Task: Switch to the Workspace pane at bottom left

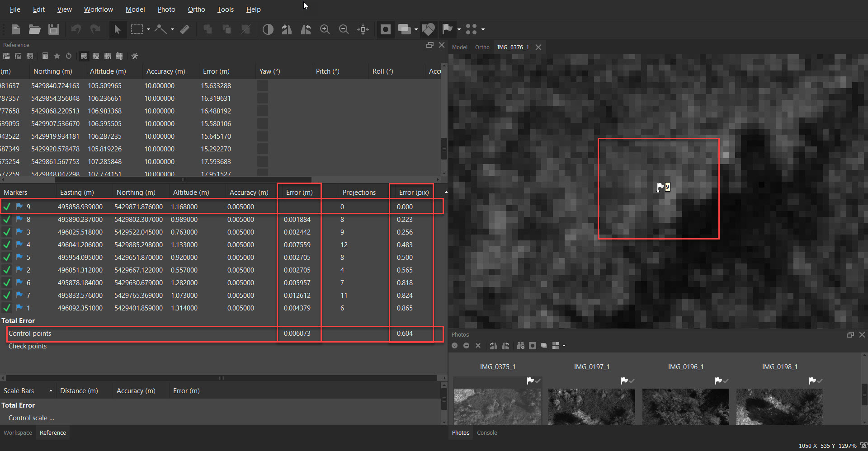Action: click(18, 432)
